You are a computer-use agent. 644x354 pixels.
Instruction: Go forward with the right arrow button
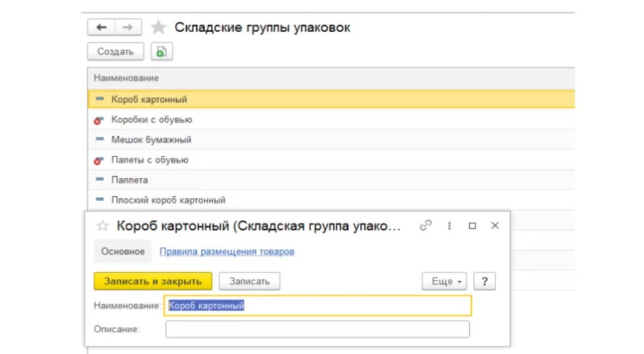coord(128,28)
